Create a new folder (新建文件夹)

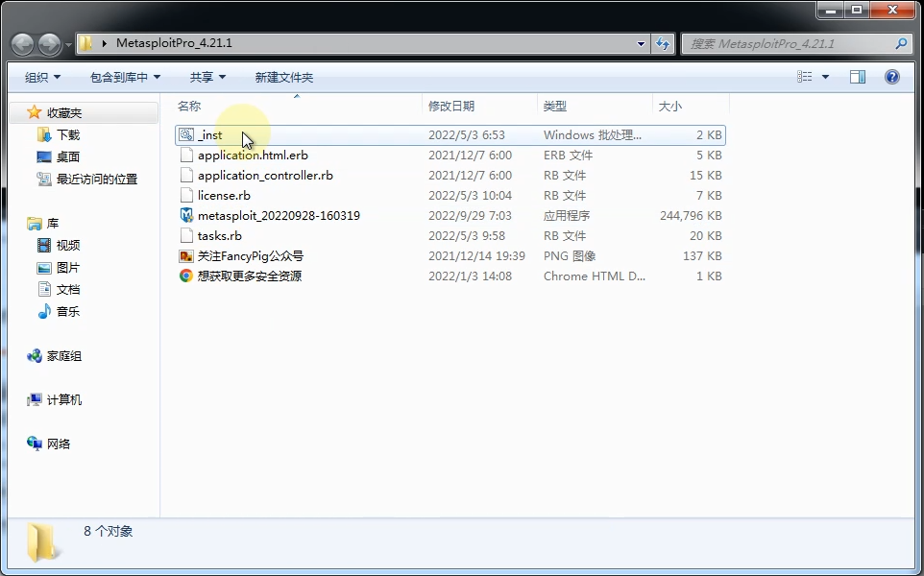coord(284,77)
